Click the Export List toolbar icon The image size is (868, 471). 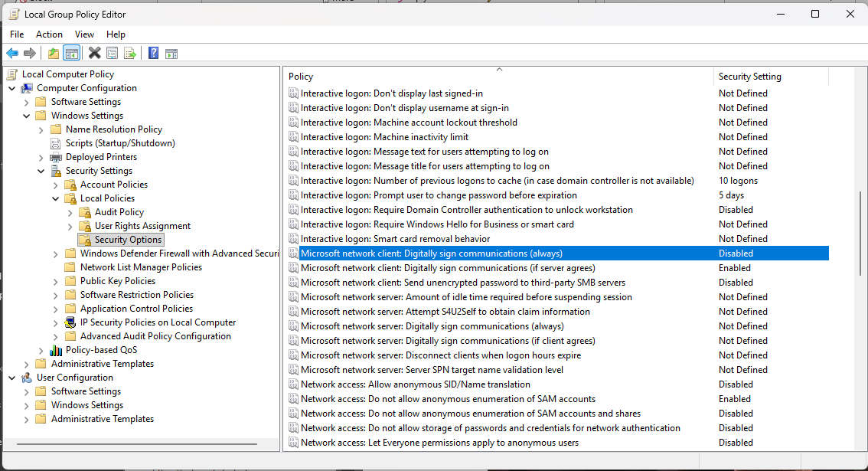(x=130, y=53)
